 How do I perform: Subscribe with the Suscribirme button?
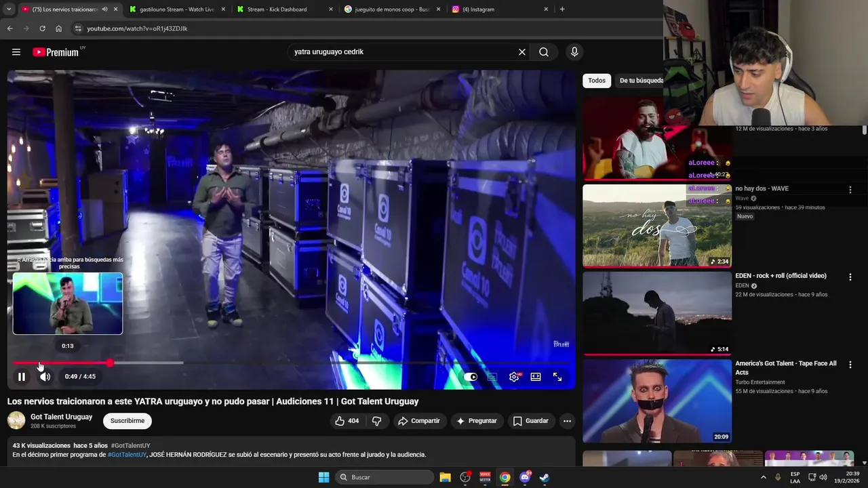pos(127,421)
